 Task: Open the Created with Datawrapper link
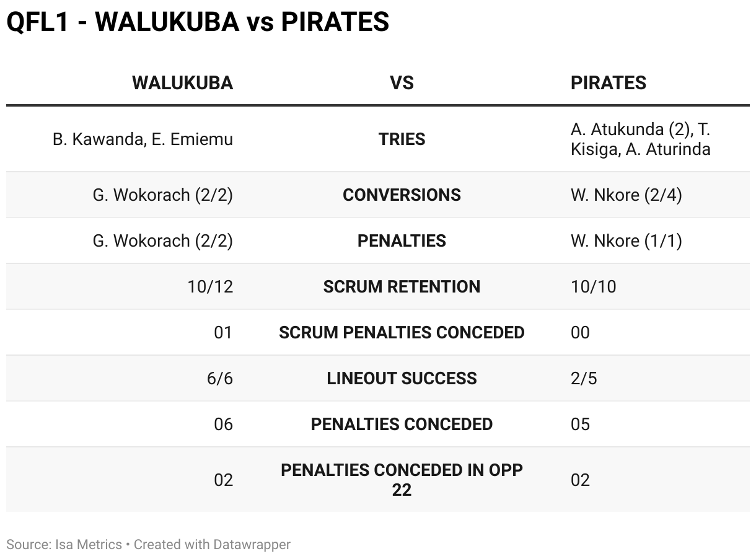click(x=212, y=545)
